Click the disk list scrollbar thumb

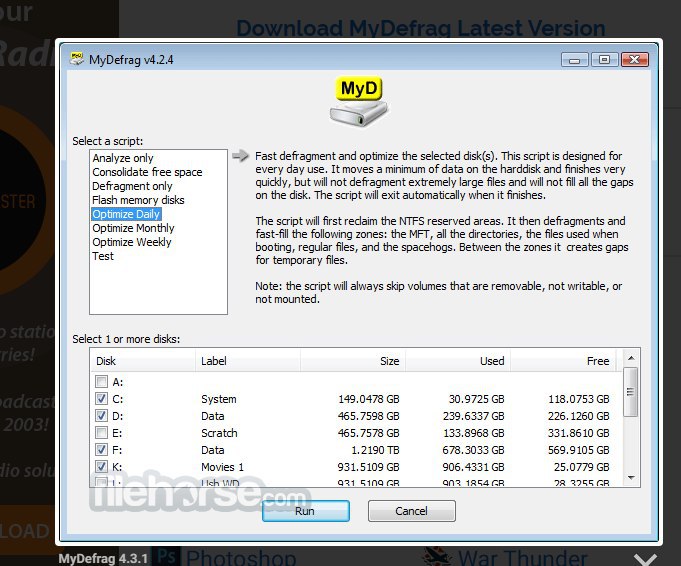631,392
